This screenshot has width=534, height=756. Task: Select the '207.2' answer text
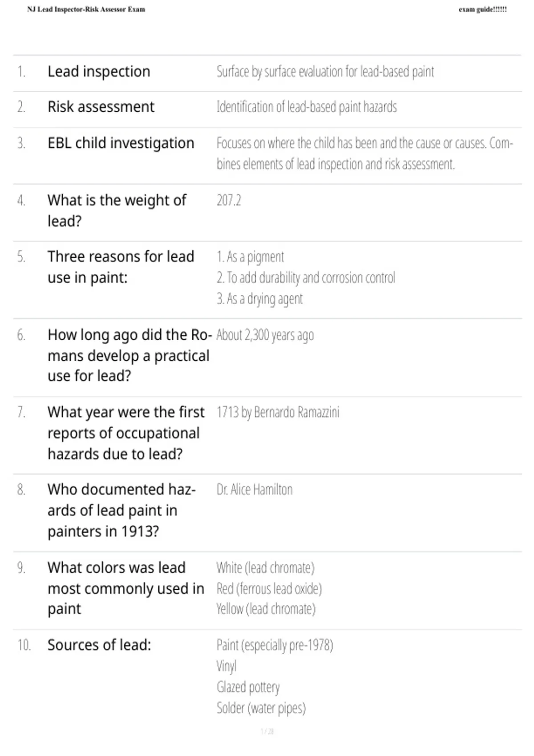point(229,201)
